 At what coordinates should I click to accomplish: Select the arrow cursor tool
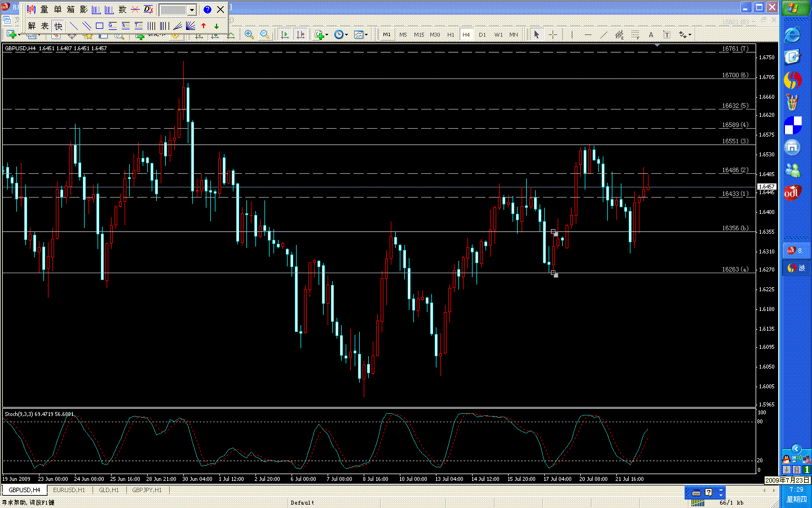537,34
